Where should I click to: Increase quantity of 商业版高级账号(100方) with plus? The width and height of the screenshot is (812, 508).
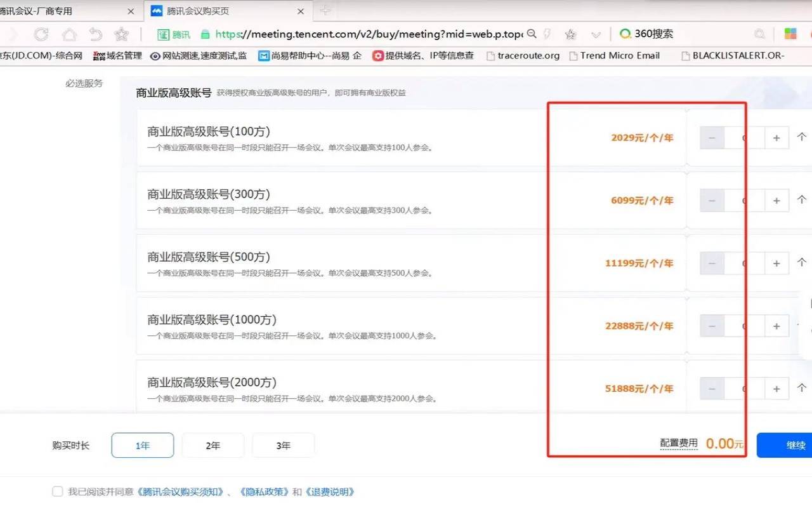pos(776,137)
